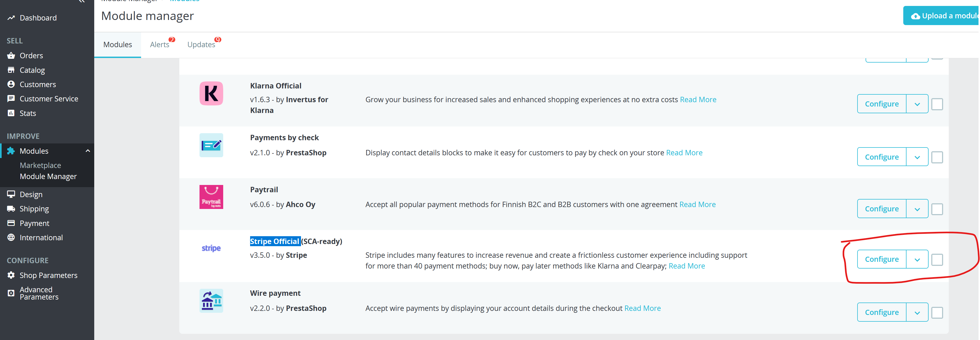Click the Payments by check module logo

coord(211,145)
